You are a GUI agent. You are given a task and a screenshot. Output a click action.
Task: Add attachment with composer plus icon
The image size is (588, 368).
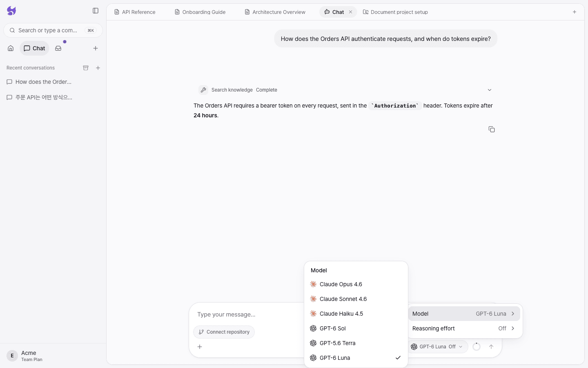pos(200,347)
